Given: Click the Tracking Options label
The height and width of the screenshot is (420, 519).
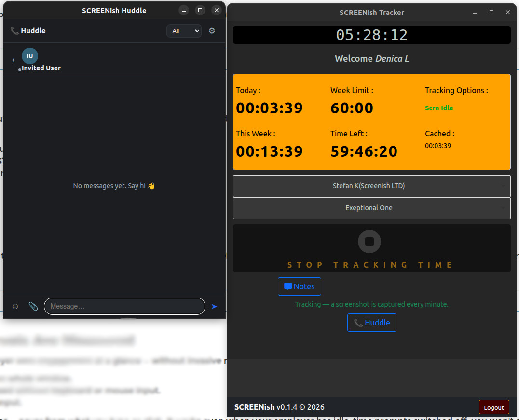Looking at the screenshot, I should [x=456, y=90].
